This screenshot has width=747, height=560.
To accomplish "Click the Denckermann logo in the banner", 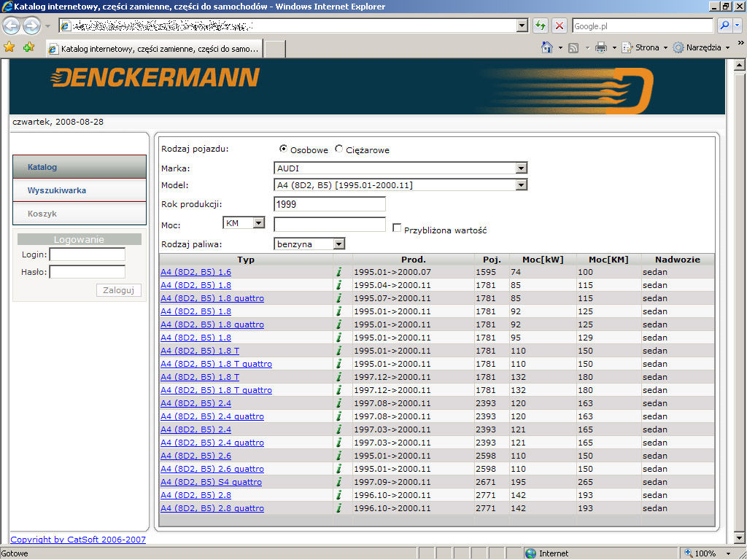I will click(155, 77).
